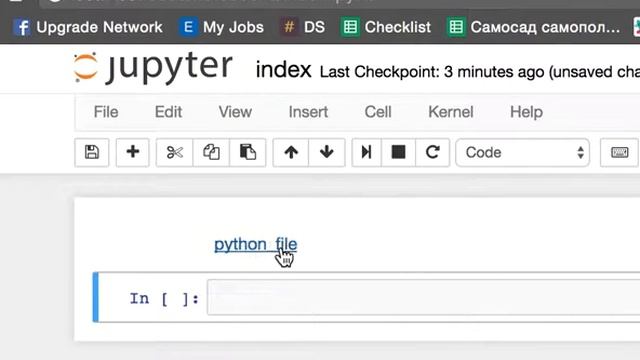Open the View menu
This screenshot has width=640, height=360.
235,112
